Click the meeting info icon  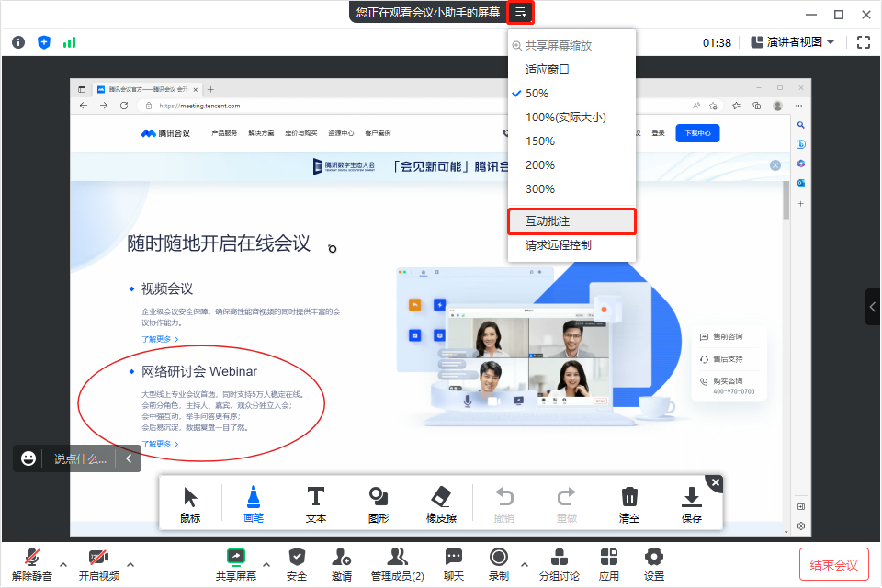18,42
